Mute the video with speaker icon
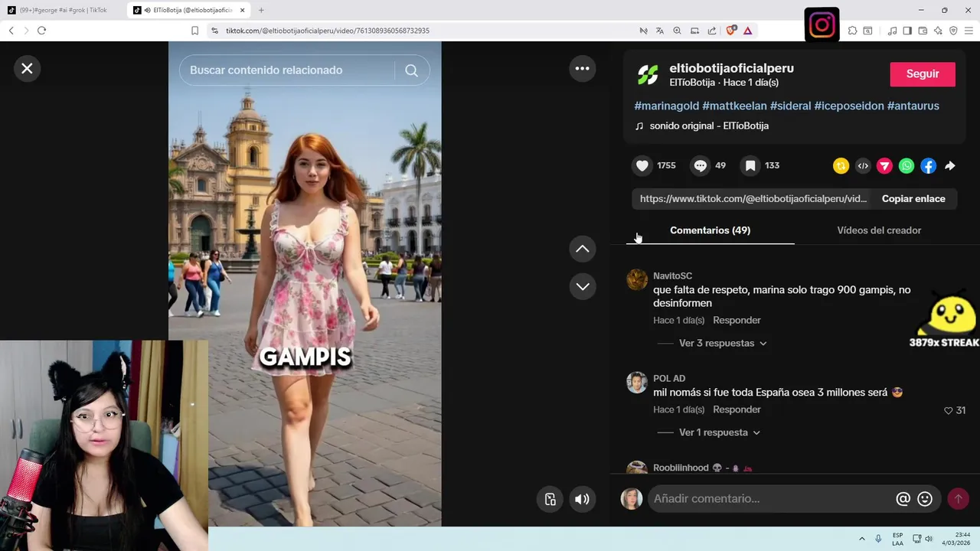The image size is (980, 551). (583, 500)
